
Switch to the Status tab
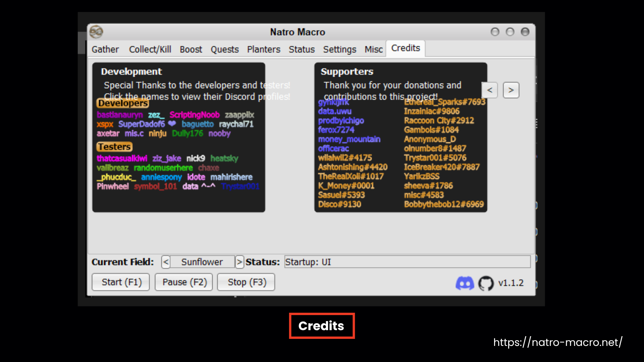point(302,49)
